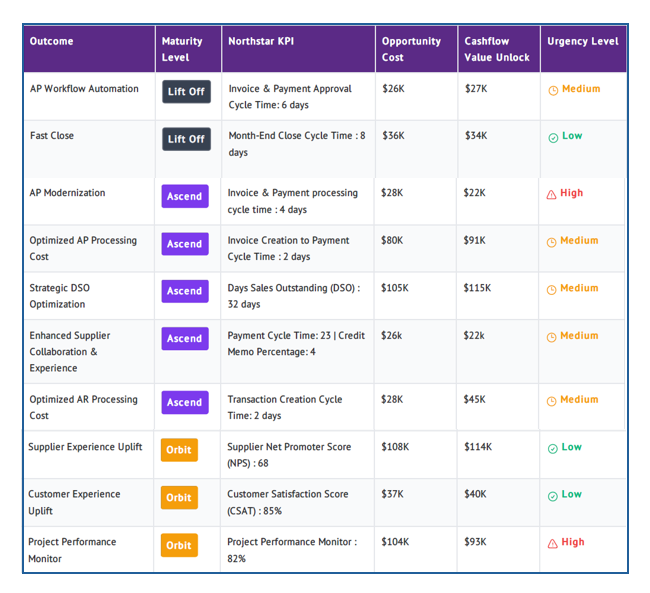Select the Optimized AR Processing Cost outcome
The width and height of the screenshot is (650, 593).
click(x=83, y=407)
